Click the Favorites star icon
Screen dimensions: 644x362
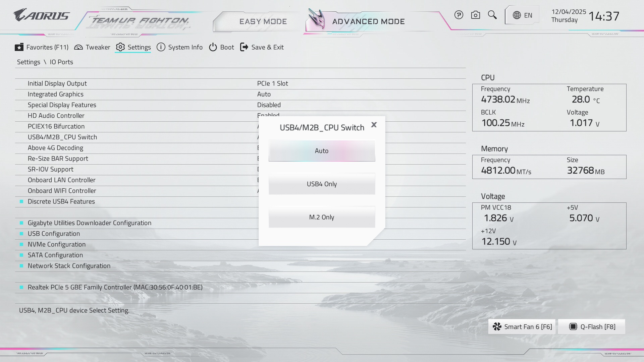19,47
